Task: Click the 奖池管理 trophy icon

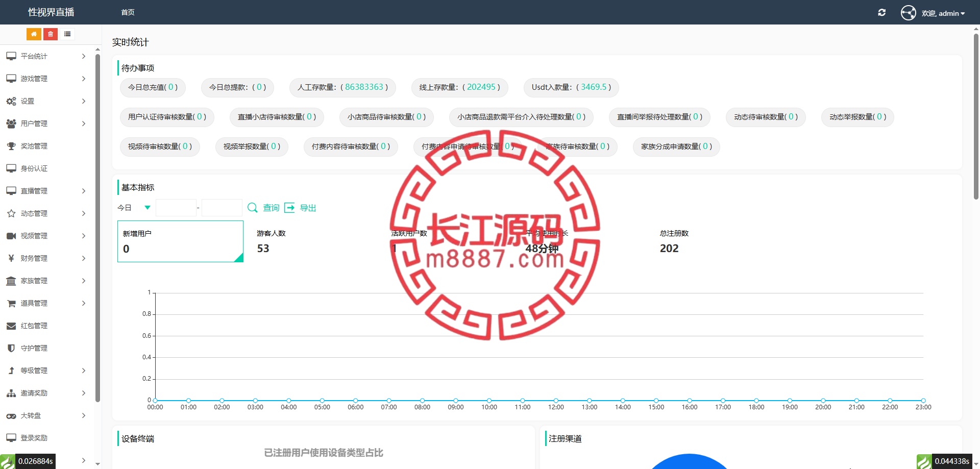Action: [11, 146]
